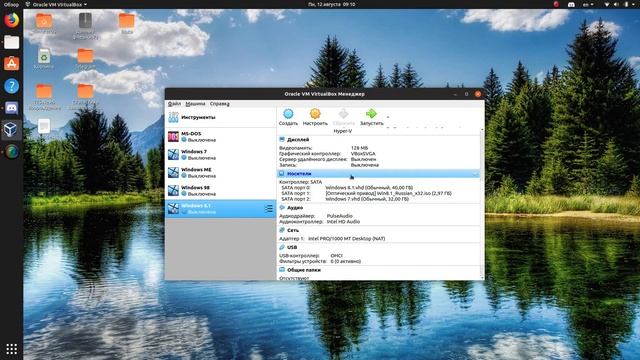Click the red tray indicator icon

coord(556,4)
